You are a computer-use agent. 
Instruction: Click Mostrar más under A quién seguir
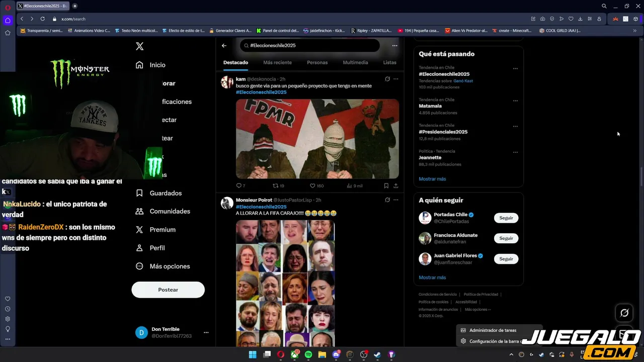tap(432, 278)
